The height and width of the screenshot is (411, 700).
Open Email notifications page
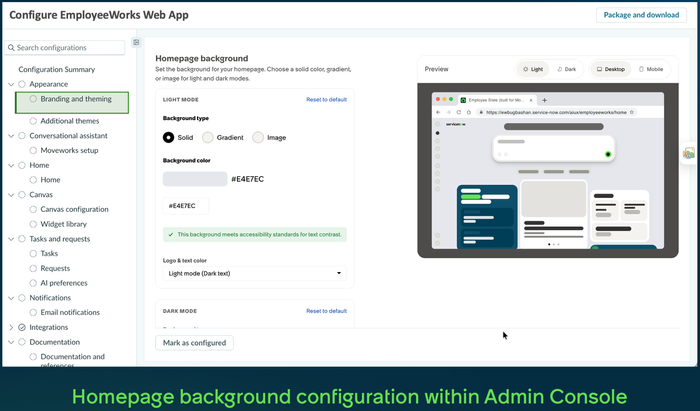[x=70, y=312]
